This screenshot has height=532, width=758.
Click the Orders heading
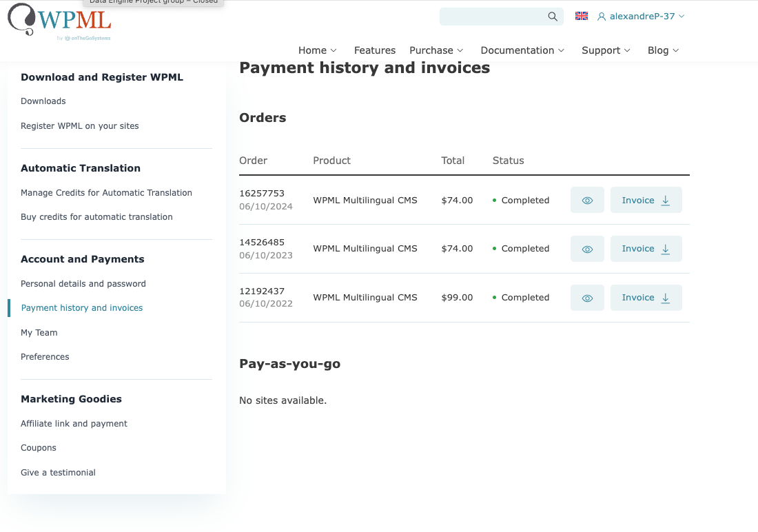pyautogui.click(x=263, y=118)
